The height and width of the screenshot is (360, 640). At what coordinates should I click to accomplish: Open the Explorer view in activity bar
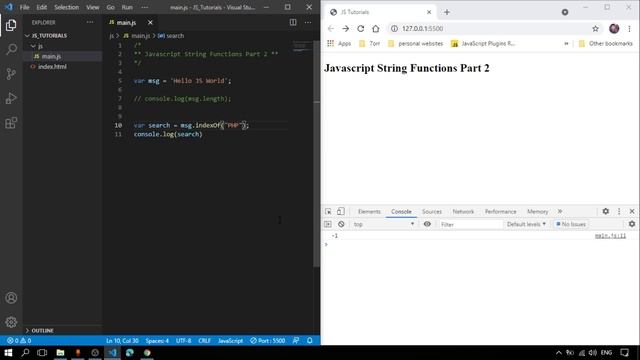coord(11,25)
